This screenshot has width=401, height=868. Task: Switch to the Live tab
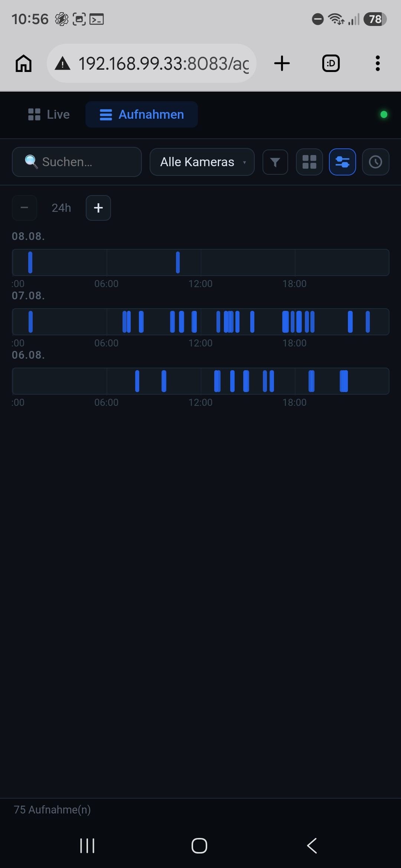pyautogui.click(x=49, y=115)
